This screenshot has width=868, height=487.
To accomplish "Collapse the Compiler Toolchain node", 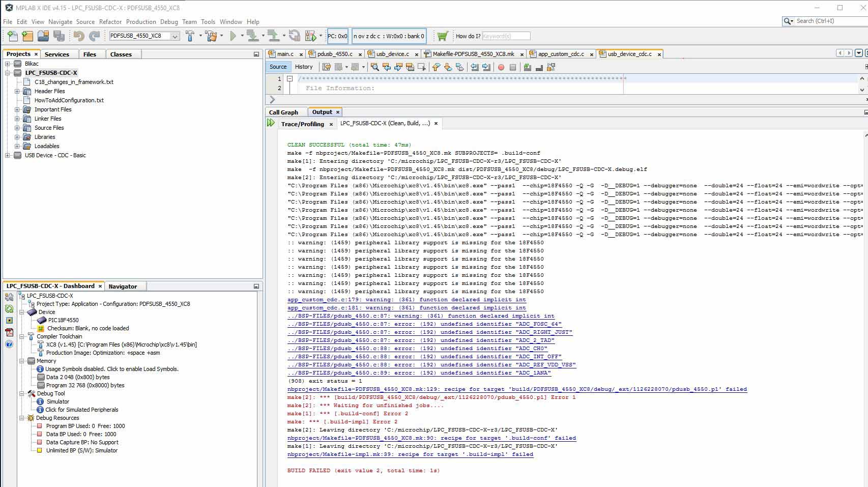I will click(22, 336).
